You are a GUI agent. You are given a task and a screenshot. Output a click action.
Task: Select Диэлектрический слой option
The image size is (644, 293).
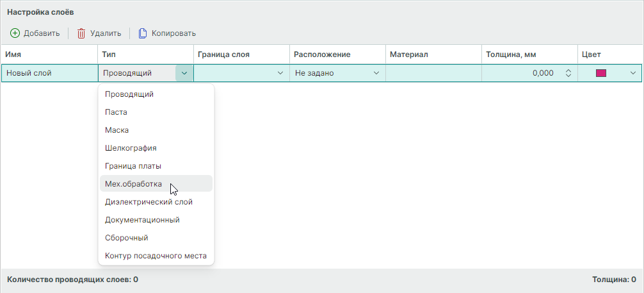coord(149,202)
